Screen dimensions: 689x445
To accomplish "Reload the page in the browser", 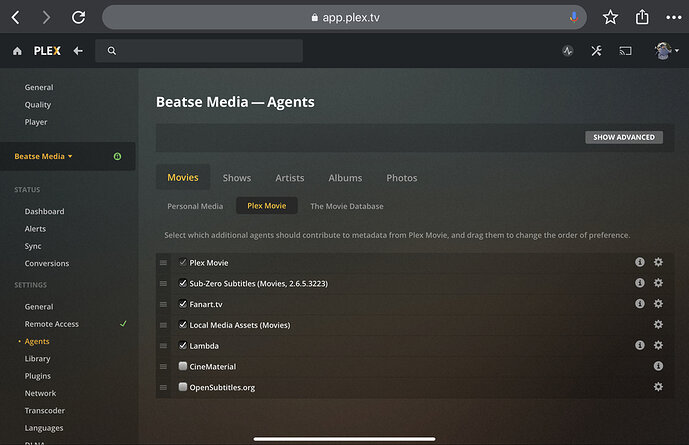I will (79, 18).
